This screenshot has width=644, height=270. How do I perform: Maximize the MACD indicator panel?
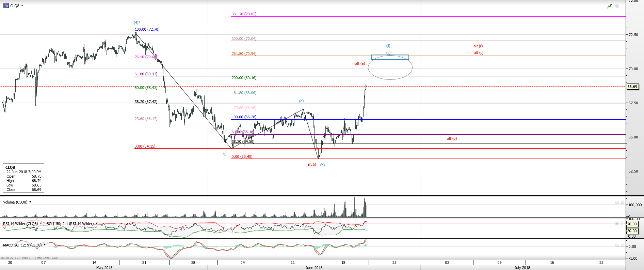617,245
